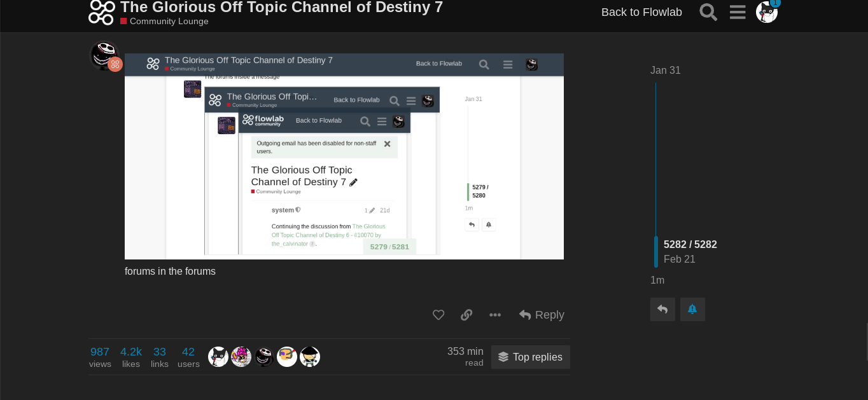Jump to Jan 31 on timeline

665,70
